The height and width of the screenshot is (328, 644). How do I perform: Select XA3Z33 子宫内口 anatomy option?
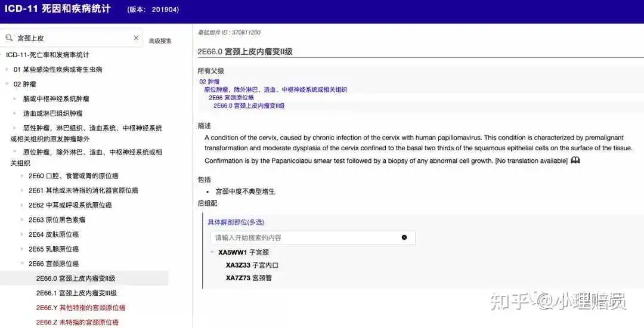252,265
